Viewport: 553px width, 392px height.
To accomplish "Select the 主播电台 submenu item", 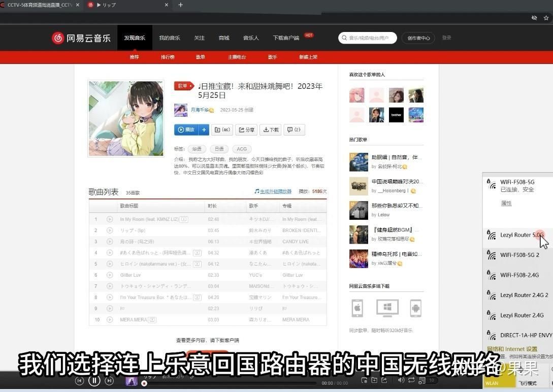I will (x=237, y=57).
